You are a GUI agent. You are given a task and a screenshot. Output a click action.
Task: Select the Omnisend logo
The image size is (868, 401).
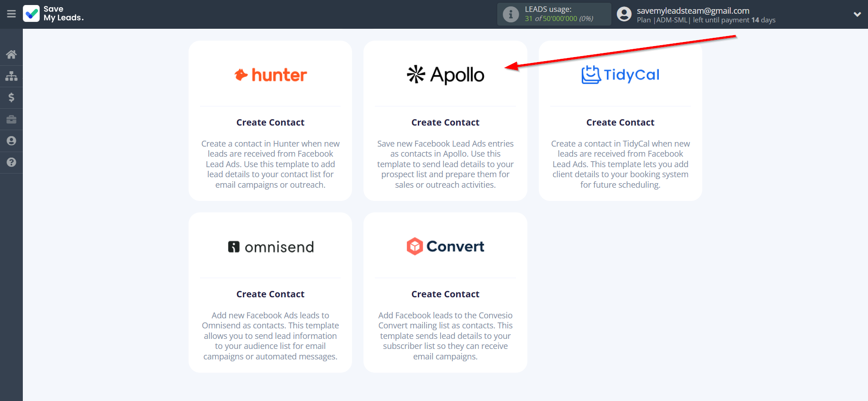(x=270, y=247)
